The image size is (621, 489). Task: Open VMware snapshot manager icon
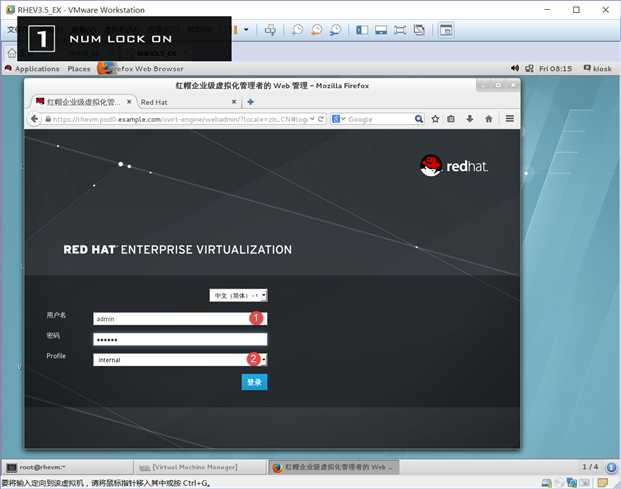pyautogui.click(x=335, y=30)
